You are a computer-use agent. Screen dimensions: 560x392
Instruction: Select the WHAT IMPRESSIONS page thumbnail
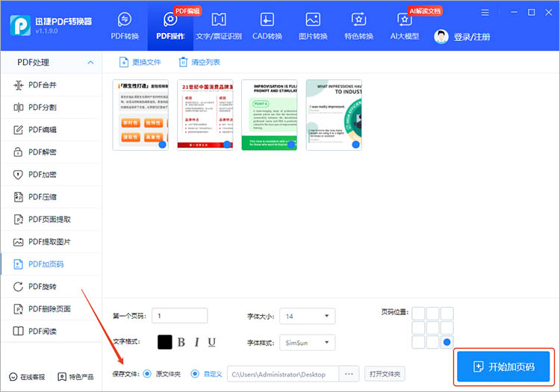pyautogui.click(x=334, y=114)
